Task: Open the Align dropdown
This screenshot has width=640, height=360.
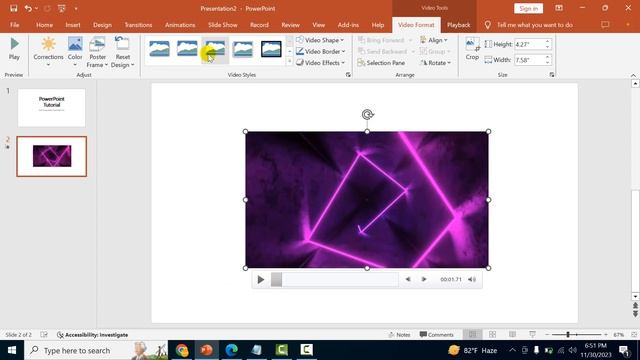Action: coord(433,40)
